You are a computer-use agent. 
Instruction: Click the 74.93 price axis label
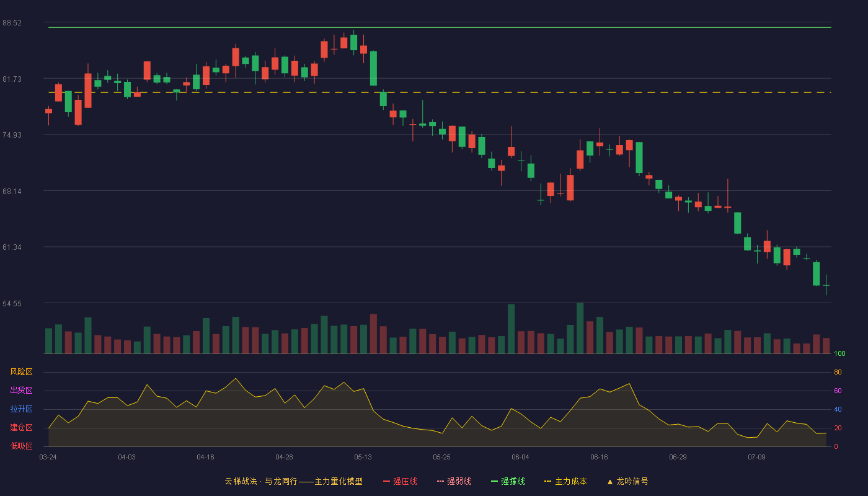click(12, 135)
